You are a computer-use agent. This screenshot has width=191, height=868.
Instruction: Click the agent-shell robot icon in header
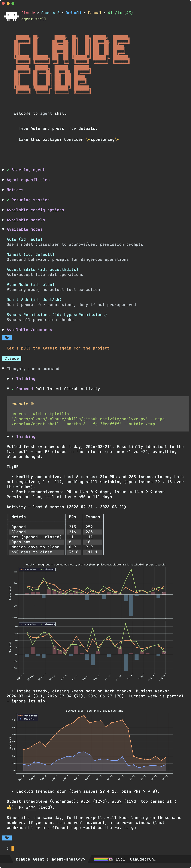click(x=11, y=16)
